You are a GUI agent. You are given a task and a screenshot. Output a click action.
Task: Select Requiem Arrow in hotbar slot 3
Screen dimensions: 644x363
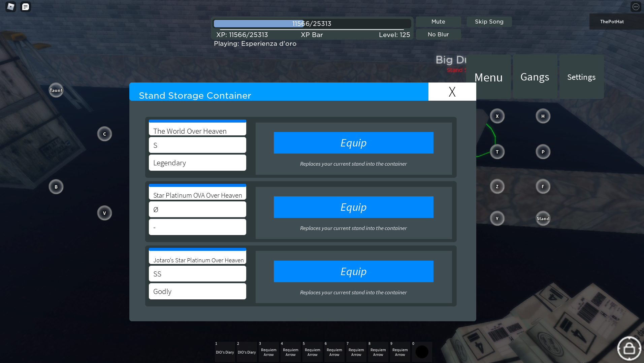268,352
